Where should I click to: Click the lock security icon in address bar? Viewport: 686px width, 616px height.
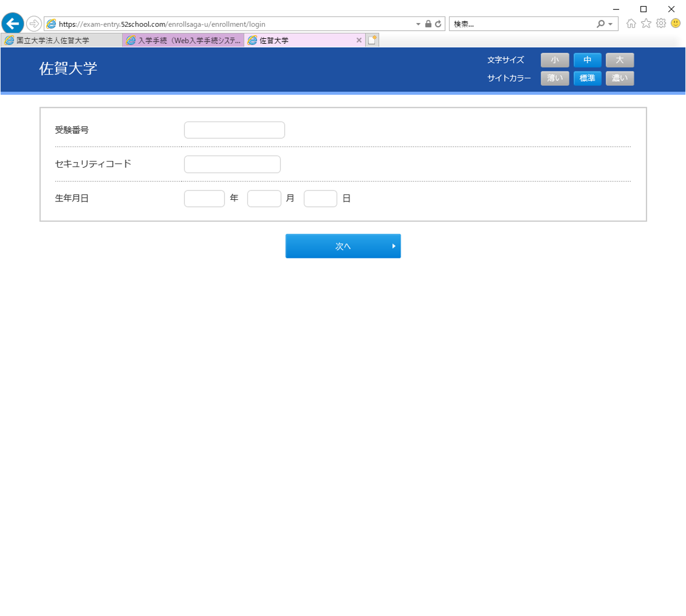(428, 24)
